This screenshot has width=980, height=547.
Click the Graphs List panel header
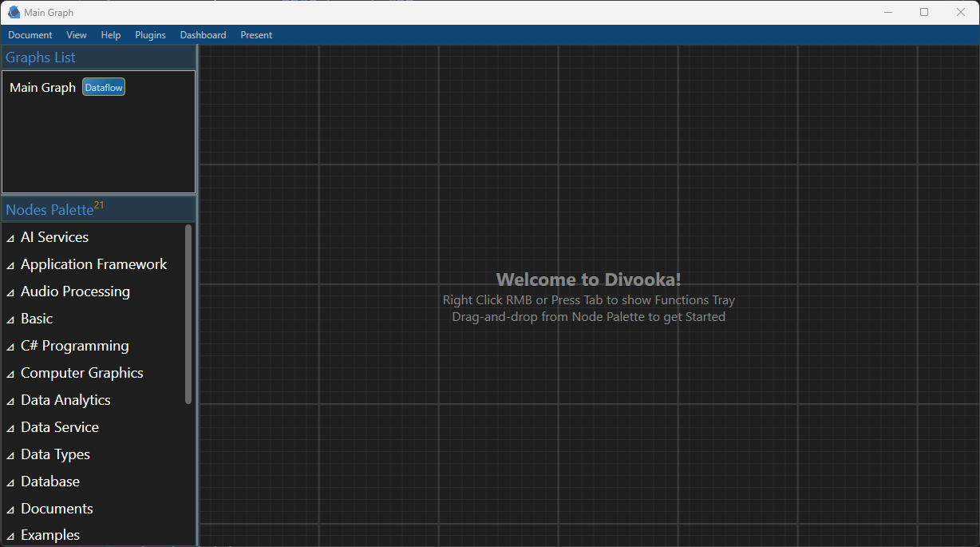(99, 57)
